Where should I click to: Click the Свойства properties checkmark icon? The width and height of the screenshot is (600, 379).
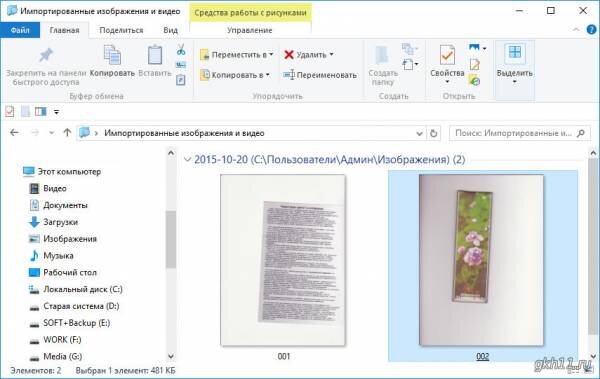[447, 56]
